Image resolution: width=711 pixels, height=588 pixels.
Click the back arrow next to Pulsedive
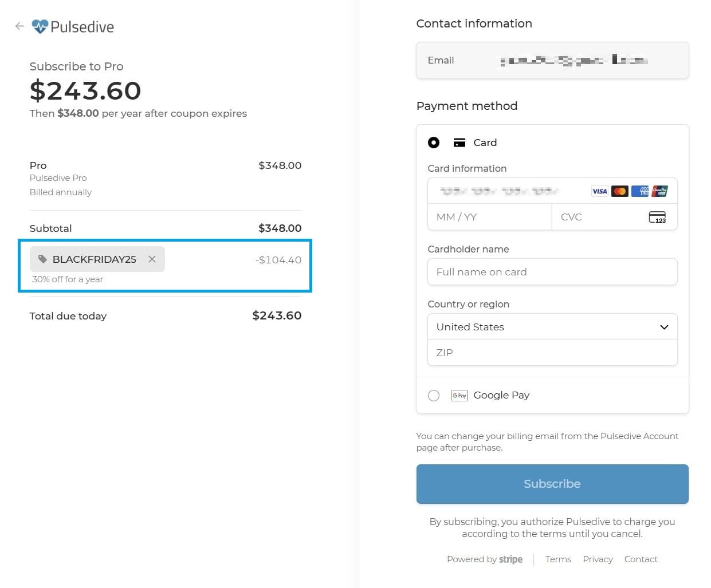tap(19, 26)
